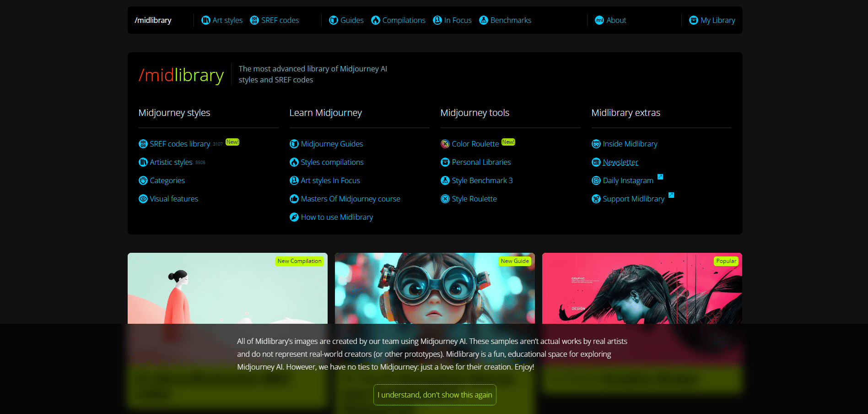The width and height of the screenshot is (868, 414).
Task: Open Benchmarks in the top menu
Action: tap(511, 20)
